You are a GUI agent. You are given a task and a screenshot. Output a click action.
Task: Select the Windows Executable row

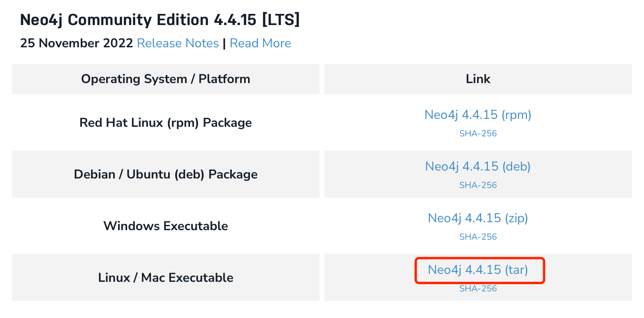pyautogui.click(x=165, y=226)
